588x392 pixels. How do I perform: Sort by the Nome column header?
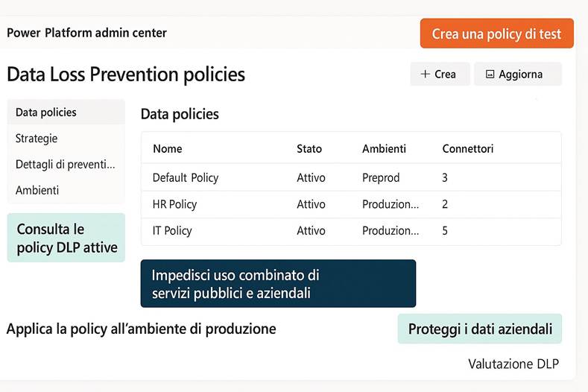[x=168, y=149]
